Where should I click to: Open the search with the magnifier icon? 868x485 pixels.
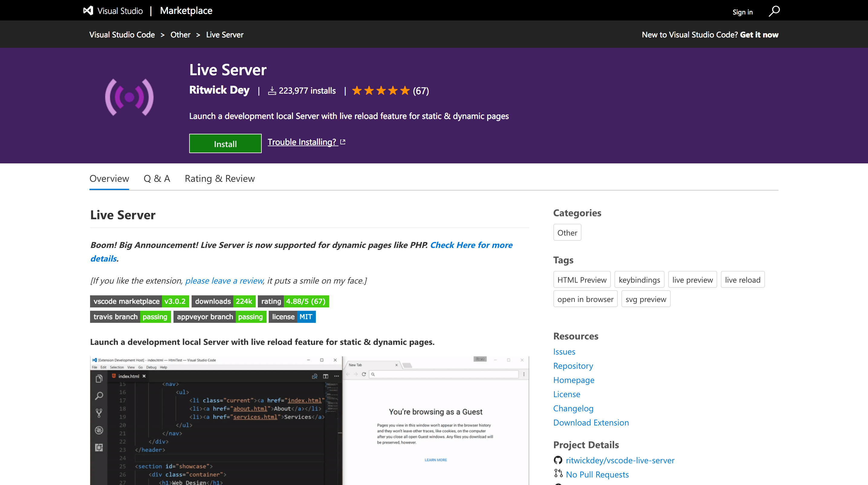[774, 11]
